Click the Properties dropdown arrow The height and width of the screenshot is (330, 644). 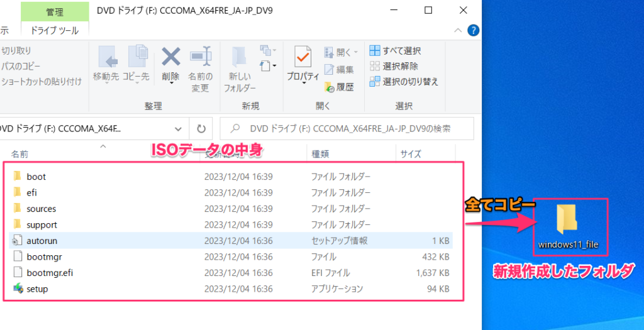pyautogui.click(x=303, y=84)
